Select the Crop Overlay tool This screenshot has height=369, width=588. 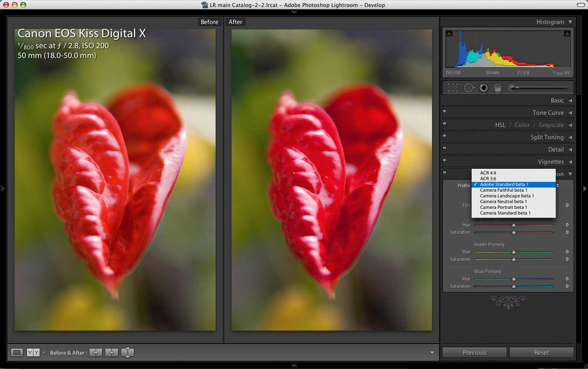(x=453, y=88)
